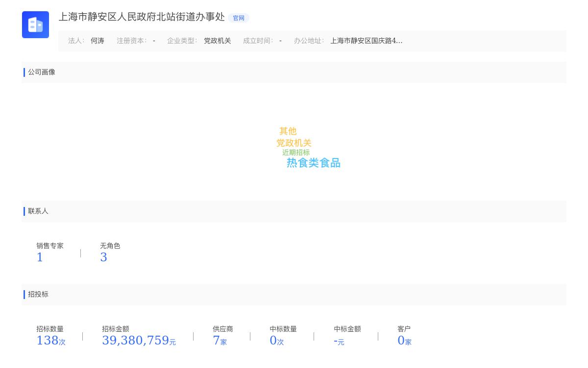This screenshot has height=368, width=588.
Task: Click the truncated office address 上海市静安区国庆路4…
Action: coord(366,41)
